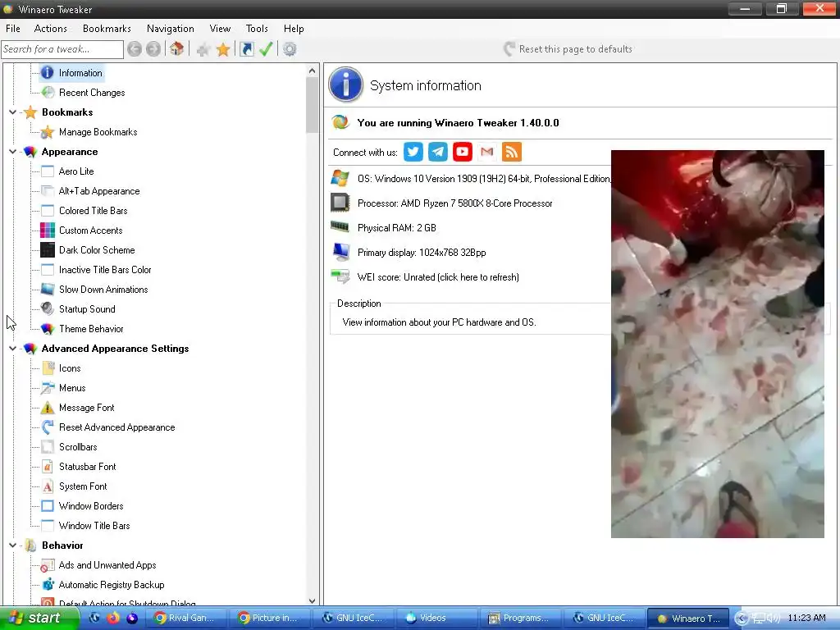The width and height of the screenshot is (840, 630).
Task: Select Window Title Bars tree item
Action: (x=94, y=526)
